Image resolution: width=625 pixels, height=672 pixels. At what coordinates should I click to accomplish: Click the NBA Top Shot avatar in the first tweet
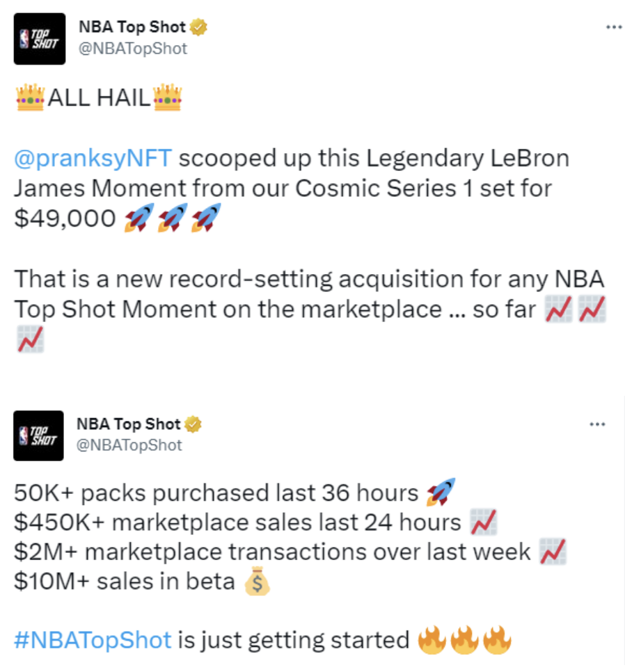40,39
